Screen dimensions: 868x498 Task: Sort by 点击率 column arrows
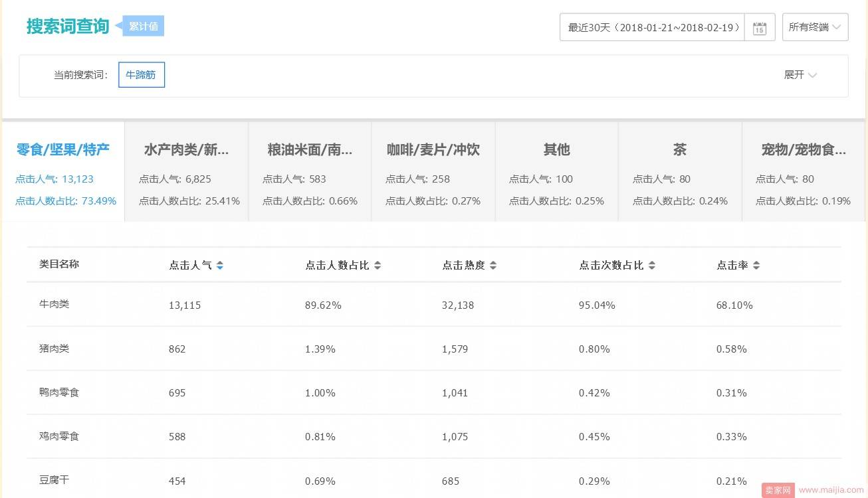[756, 266]
